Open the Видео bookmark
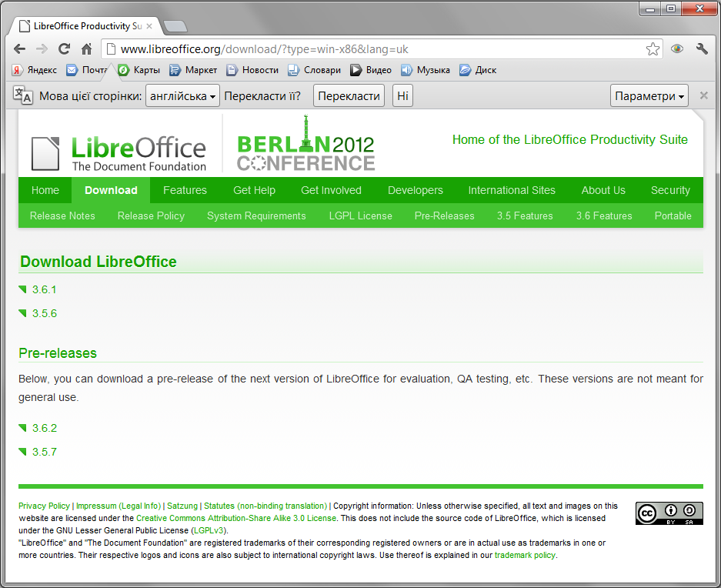The height and width of the screenshot is (588, 721). [x=371, y=70]
